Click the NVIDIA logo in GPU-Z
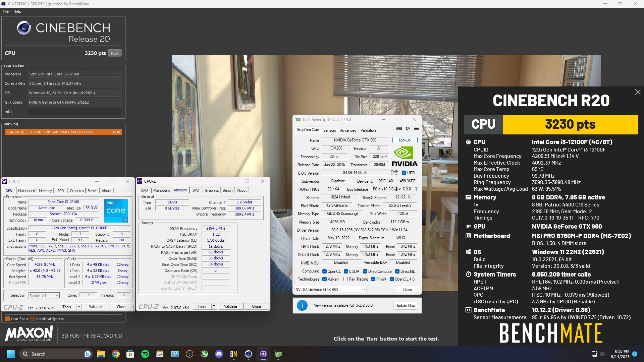644x362 pixels. click(x=405, y=157)
